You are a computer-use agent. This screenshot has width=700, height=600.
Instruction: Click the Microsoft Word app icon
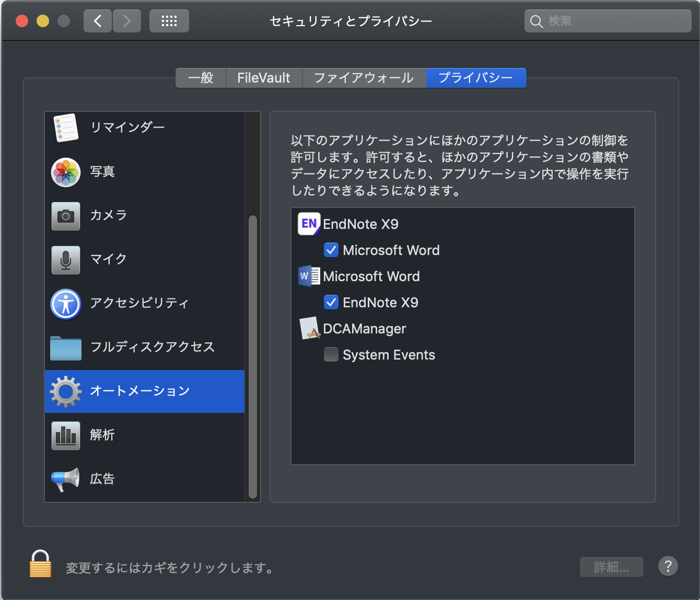tap(309, 276)
